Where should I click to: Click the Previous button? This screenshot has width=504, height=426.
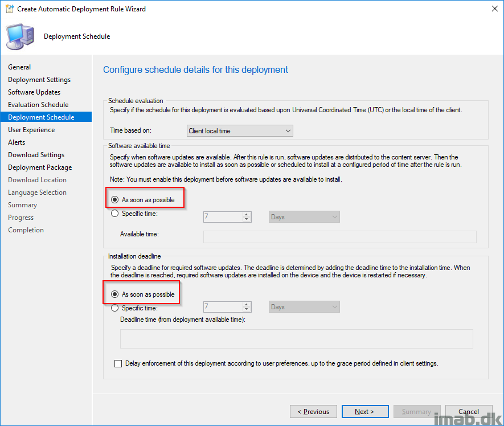pyautogui.click(x=313, y=412)
